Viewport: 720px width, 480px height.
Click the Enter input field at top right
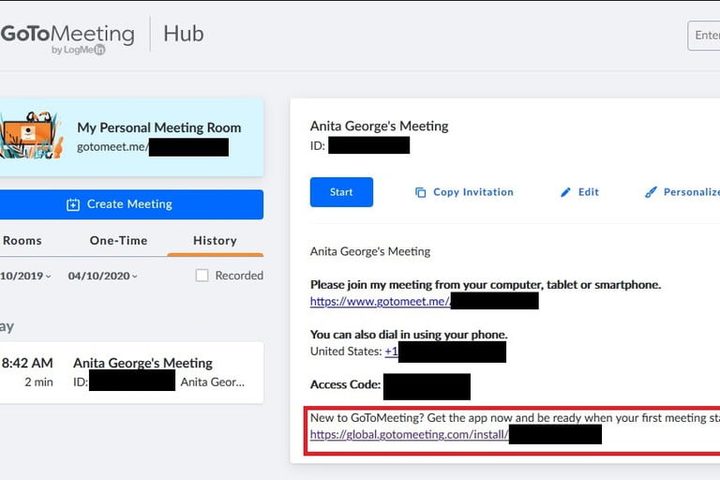(x=703, y=35)
